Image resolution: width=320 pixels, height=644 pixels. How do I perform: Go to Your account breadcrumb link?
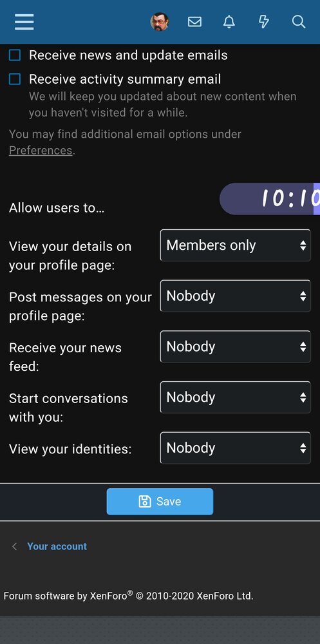pyautogui.click(x=57, y=546)
